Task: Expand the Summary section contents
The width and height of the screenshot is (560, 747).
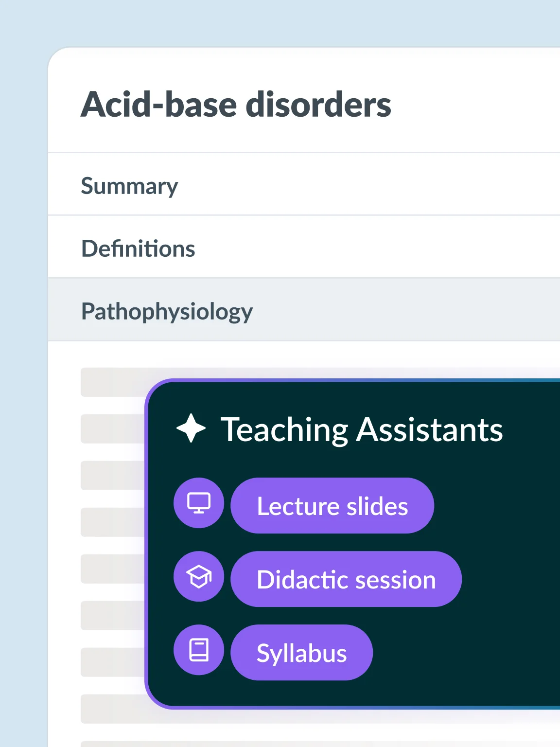Action: [130, 185]
